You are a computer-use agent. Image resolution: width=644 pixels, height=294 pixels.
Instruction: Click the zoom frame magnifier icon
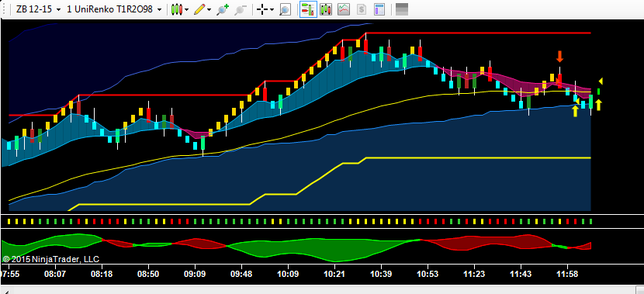coord(285,10)
